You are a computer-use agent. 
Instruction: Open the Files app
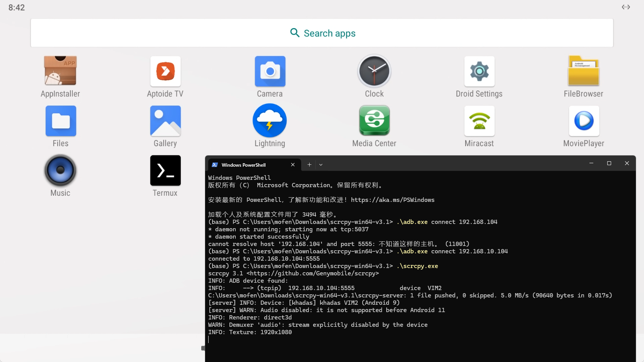[60, 121]
